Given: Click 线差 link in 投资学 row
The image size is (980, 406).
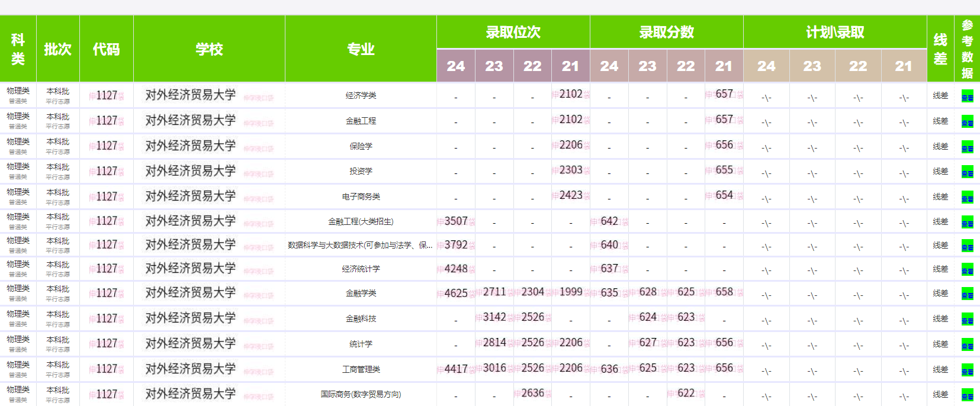Looking at the screenshot, I should coord(940,171).
